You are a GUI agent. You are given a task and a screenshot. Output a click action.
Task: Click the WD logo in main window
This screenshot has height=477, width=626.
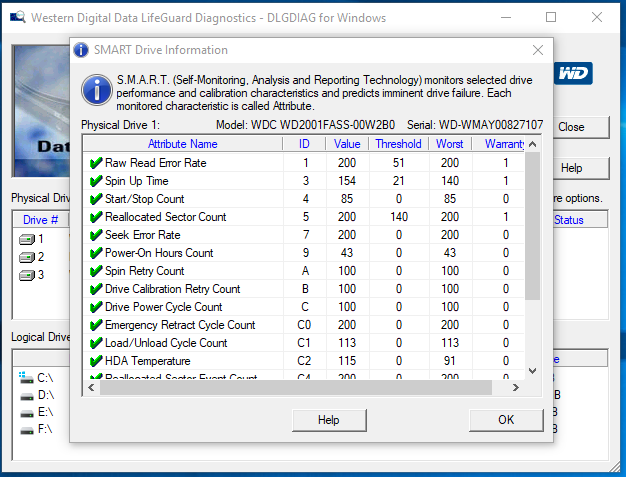(x=573, y=73)
